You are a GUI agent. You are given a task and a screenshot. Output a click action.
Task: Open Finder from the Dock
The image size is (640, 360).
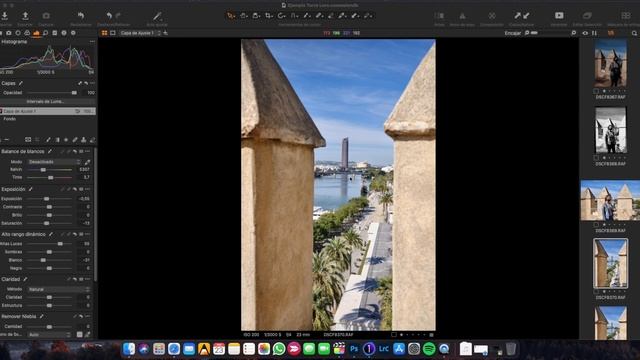tap(129, 349)
